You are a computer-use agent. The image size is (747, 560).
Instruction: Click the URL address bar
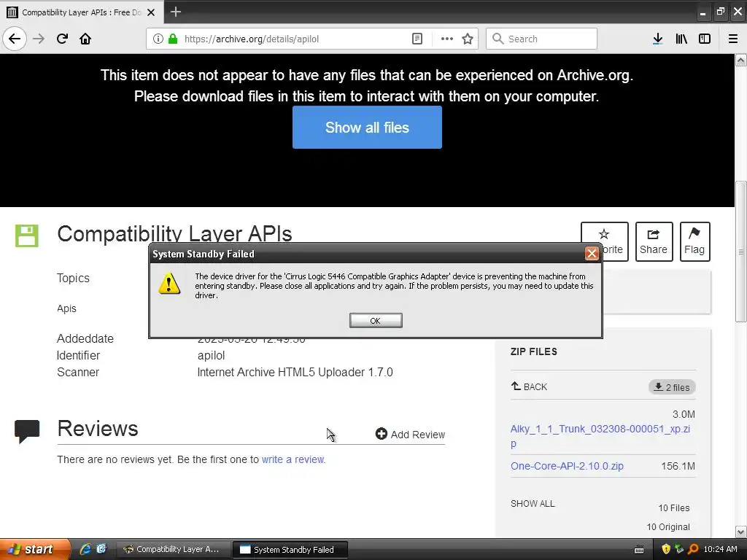coord(295,39)
